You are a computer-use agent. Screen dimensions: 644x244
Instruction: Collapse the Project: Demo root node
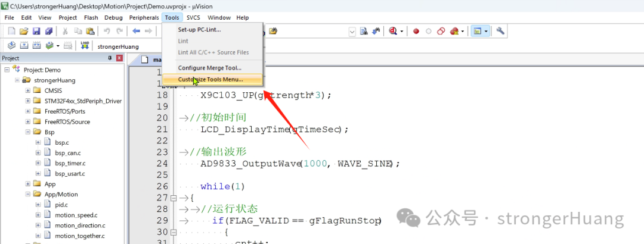(7, 70)
